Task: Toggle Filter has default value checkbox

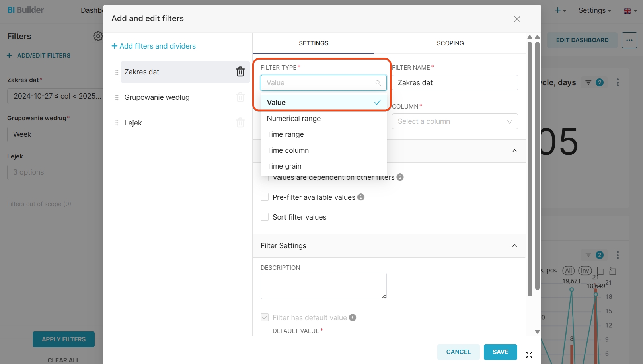Action: [x=265, y=317]
